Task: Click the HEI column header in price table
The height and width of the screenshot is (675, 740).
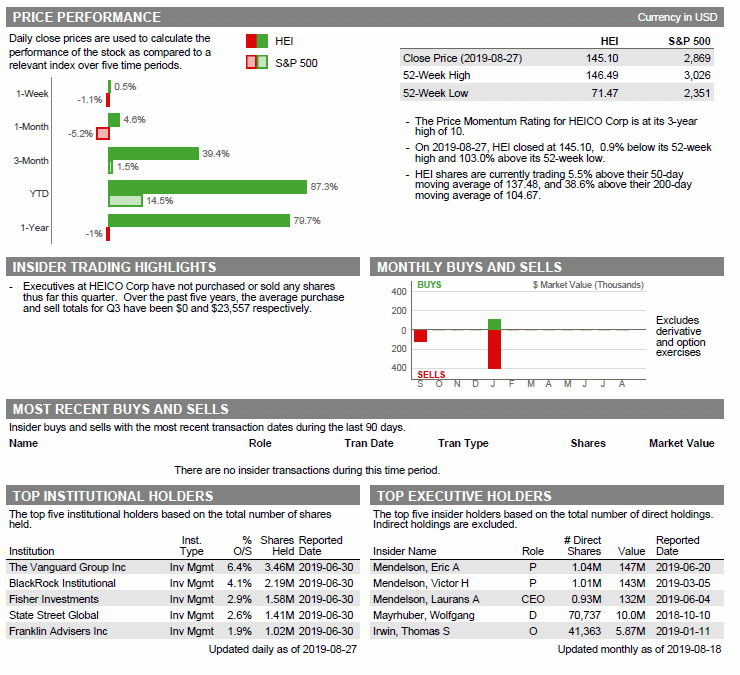Action: (x=609, y=42)
